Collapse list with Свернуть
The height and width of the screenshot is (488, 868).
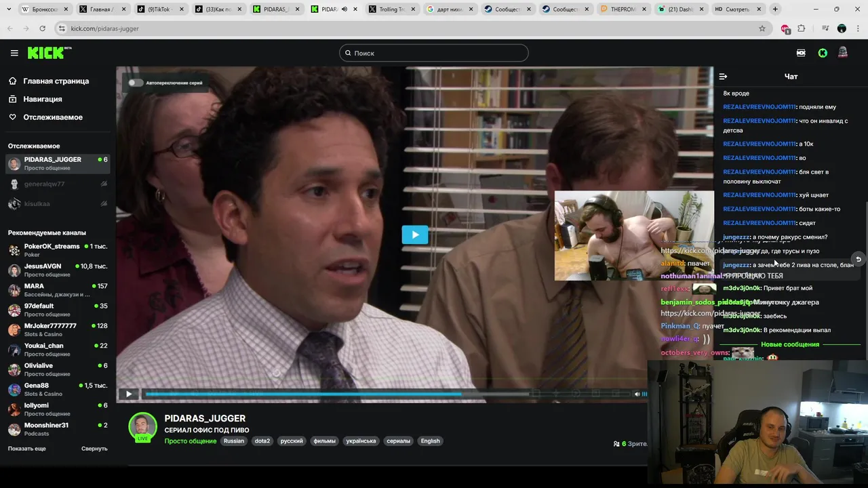[x=94, y=449]
